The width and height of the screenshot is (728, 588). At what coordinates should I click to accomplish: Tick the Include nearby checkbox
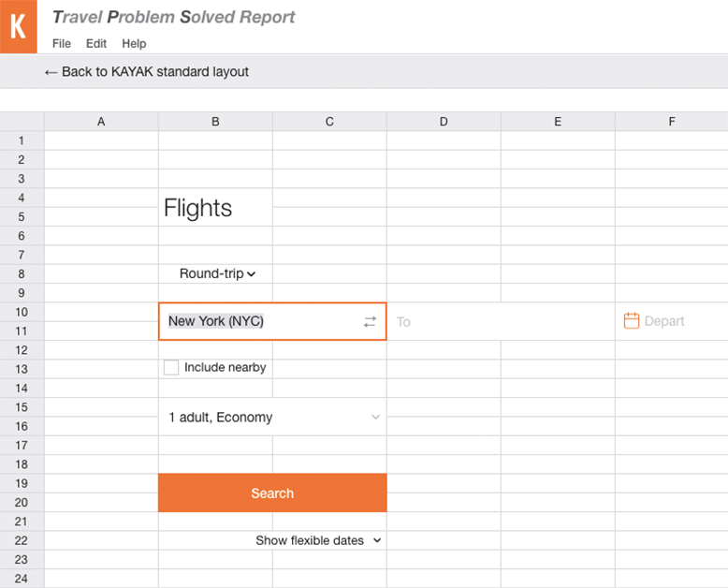pos(171,367)
